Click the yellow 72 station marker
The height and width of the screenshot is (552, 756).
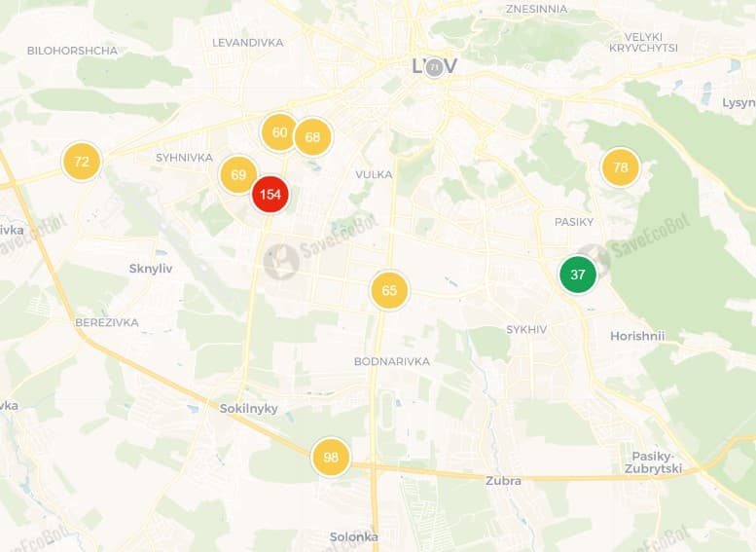click(x=82, y=162)
